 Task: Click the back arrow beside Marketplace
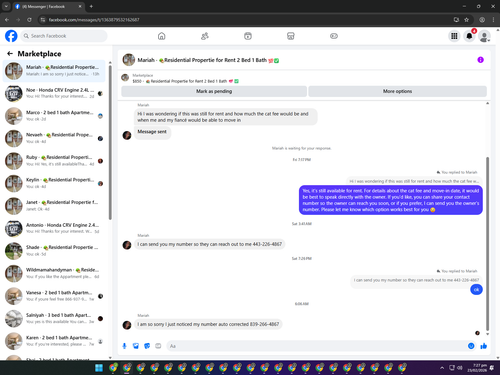click(x=10, y=54)
